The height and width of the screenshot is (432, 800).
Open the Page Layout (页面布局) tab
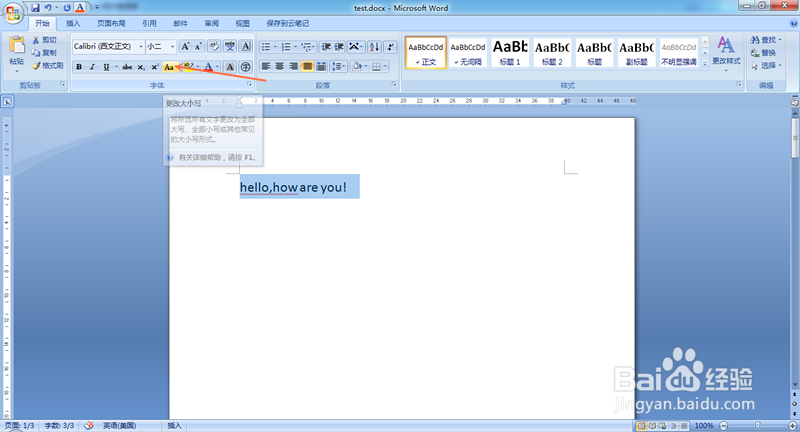click(111, 23)
